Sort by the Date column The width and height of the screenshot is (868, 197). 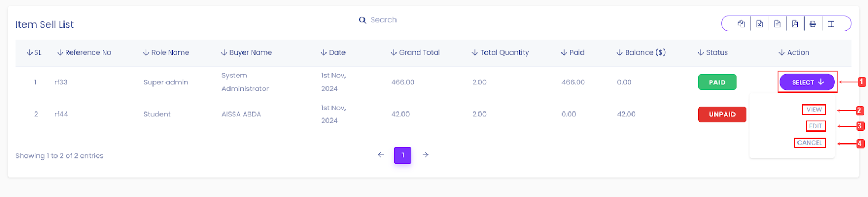coord(333,52)
